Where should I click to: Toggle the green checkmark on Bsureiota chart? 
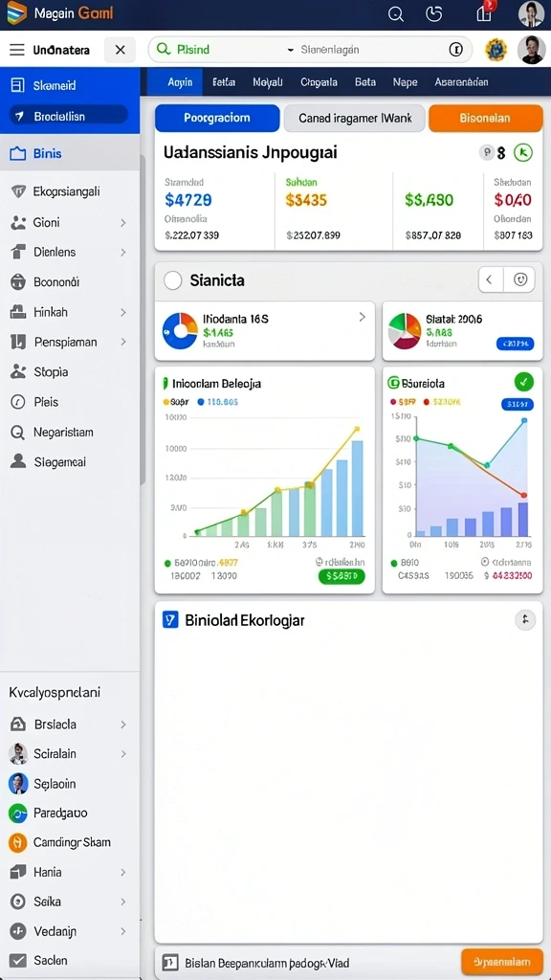523,382
